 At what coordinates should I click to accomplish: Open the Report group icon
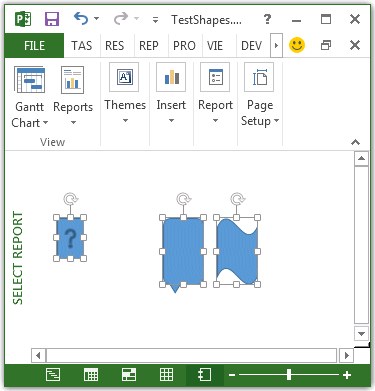215,77
